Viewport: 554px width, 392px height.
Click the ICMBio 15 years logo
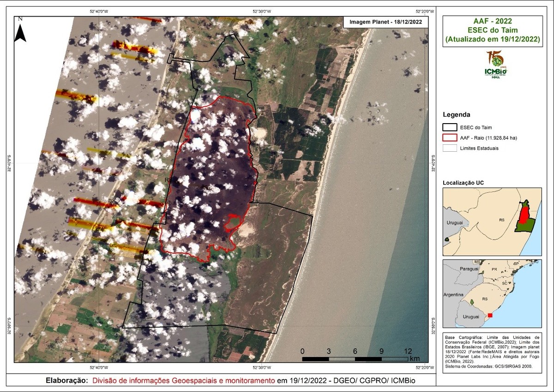[496, 65]
